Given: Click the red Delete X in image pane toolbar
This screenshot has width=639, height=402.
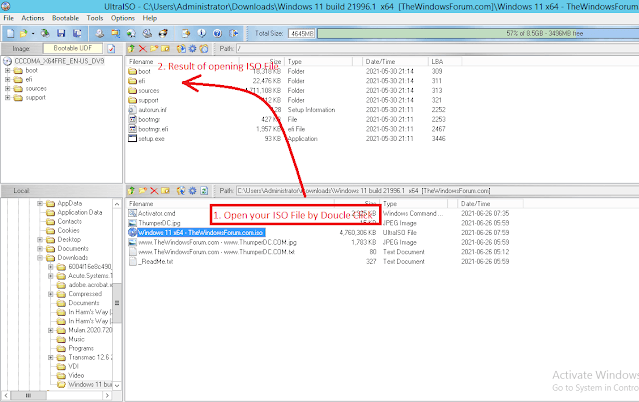Looking at the screenshot, I should point(143,49).
